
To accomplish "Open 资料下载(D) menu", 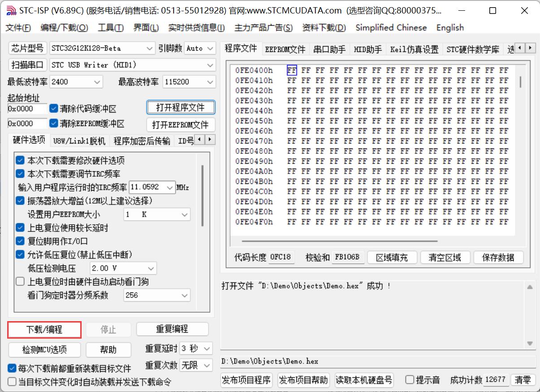I will (324, 28).
